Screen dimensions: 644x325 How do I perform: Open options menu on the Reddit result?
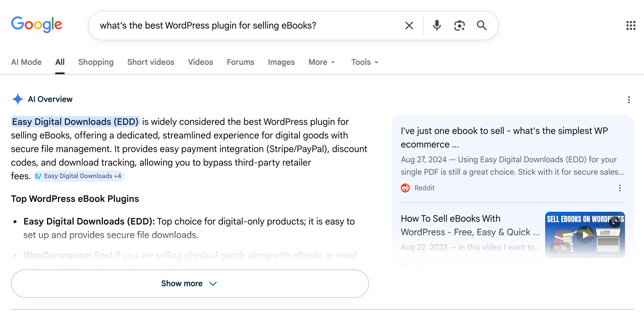coord(620,188)
